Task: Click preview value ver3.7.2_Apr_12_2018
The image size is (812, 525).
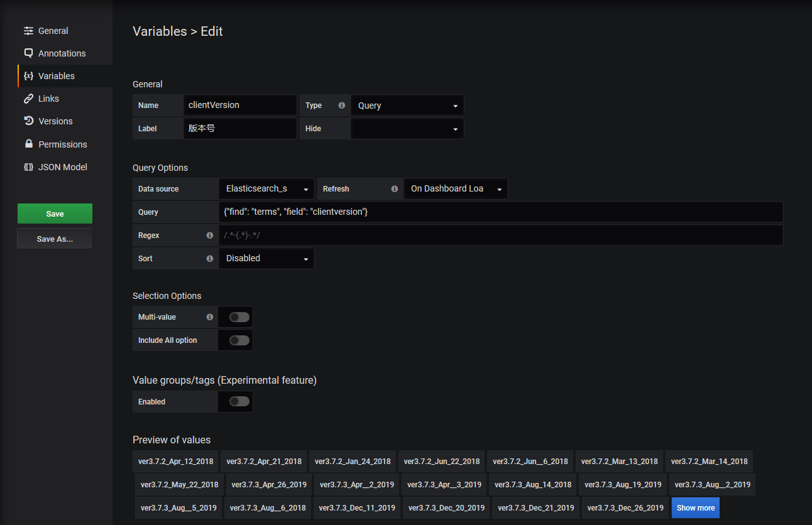Action: (x=175, y=461)
